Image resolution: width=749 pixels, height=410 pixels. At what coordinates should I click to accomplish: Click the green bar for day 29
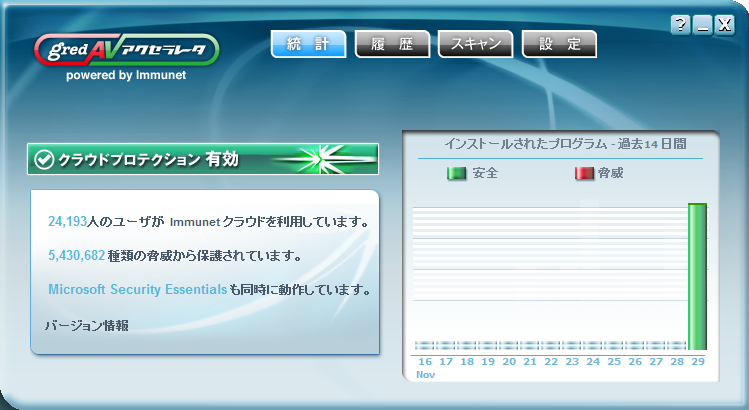[697, 277]
